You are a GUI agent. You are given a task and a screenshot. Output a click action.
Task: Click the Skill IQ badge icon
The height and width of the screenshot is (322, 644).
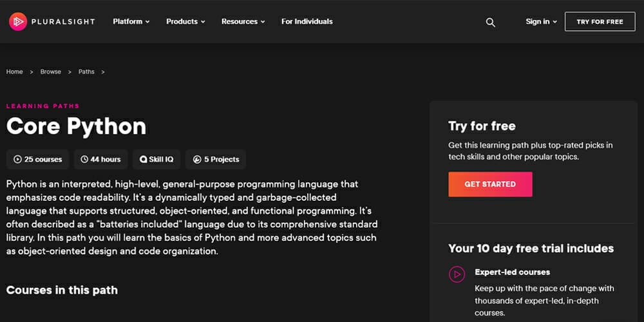(x=144, y=159)
